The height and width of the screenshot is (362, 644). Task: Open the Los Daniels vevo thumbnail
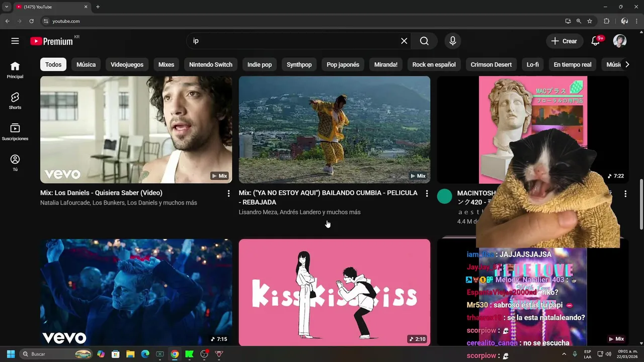tap(136, 130)
